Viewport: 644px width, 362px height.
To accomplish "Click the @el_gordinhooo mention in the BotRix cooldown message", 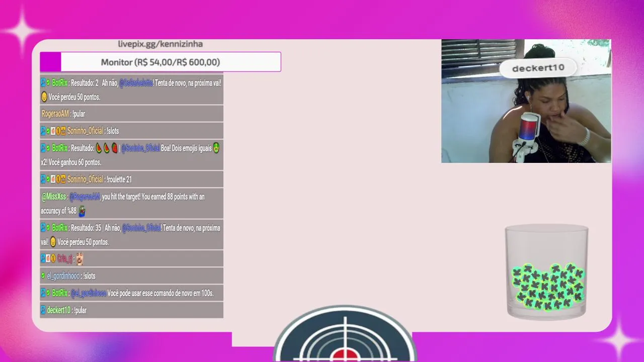I will click(x=88, y=293).
